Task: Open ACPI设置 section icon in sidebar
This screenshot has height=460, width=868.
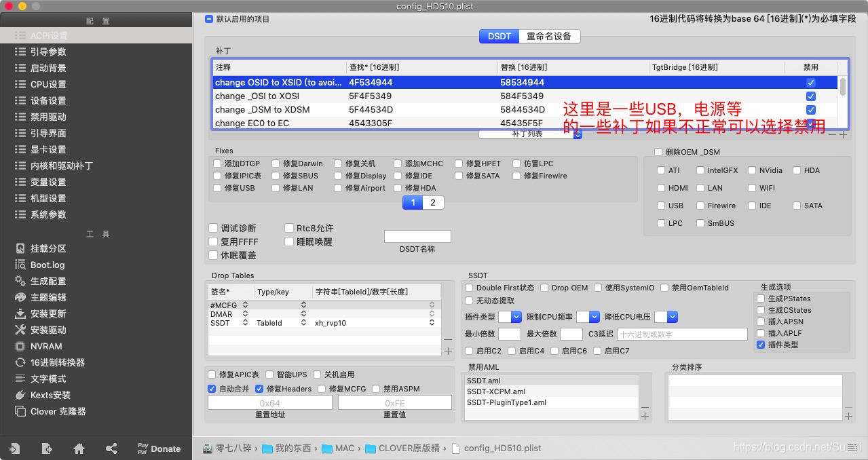Action: (x=20, y=35)
